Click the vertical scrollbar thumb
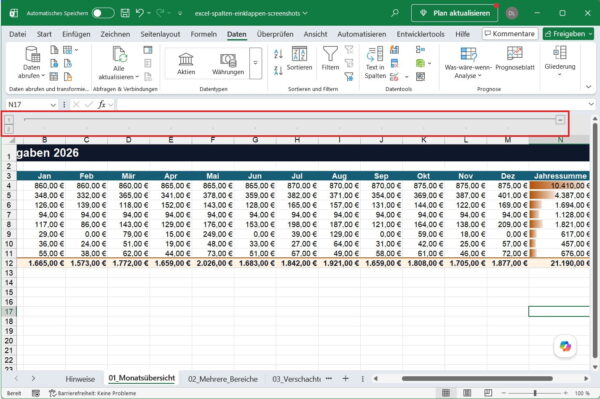Viewport: 600px width, 399px height. (595, 240)
